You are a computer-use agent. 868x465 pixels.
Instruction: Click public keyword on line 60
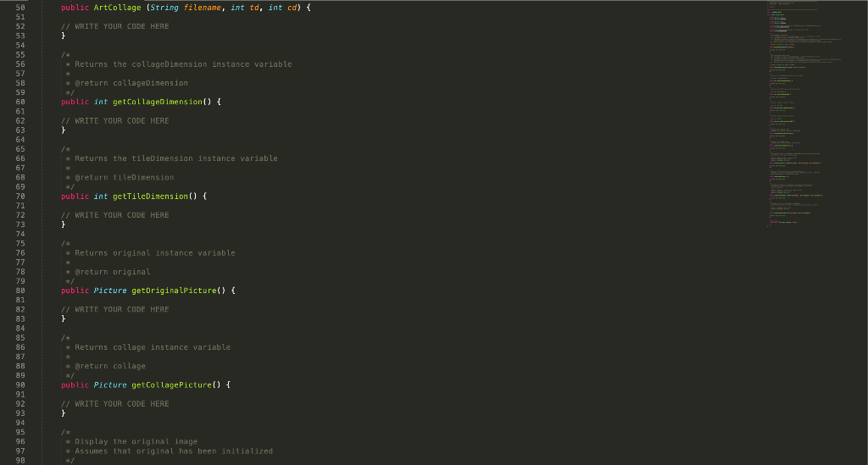tap(75, 102)
